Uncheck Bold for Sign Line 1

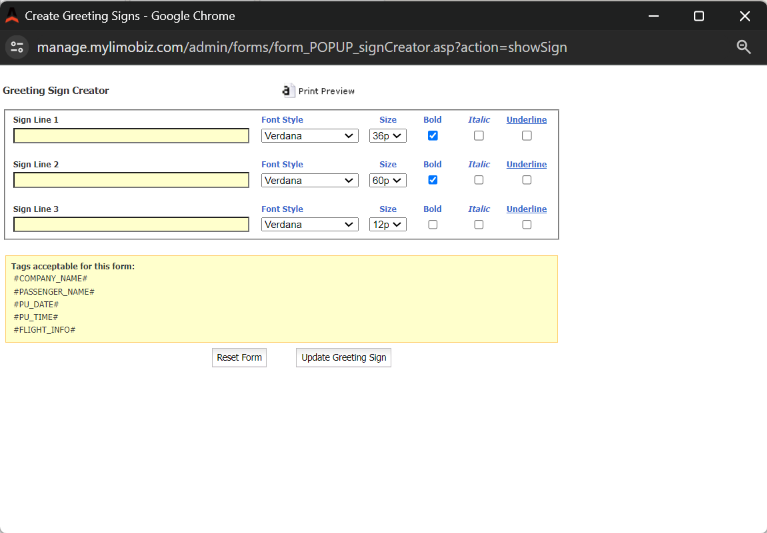click(x=432, y=136)
